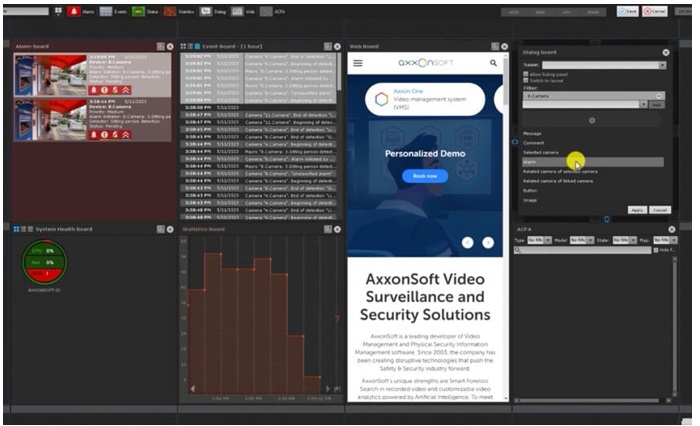
Task: Open the ACFA Type filter dropdown
Action: 539,240
